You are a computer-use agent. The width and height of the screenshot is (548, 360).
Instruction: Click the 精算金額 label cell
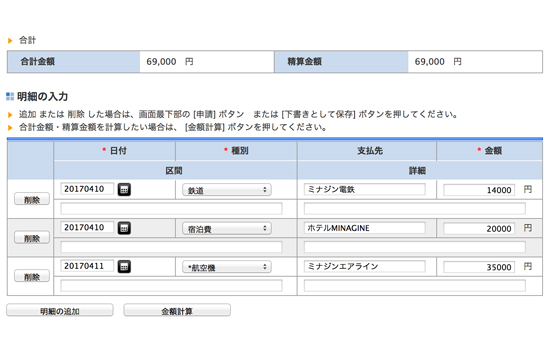(x=341, y=62)
